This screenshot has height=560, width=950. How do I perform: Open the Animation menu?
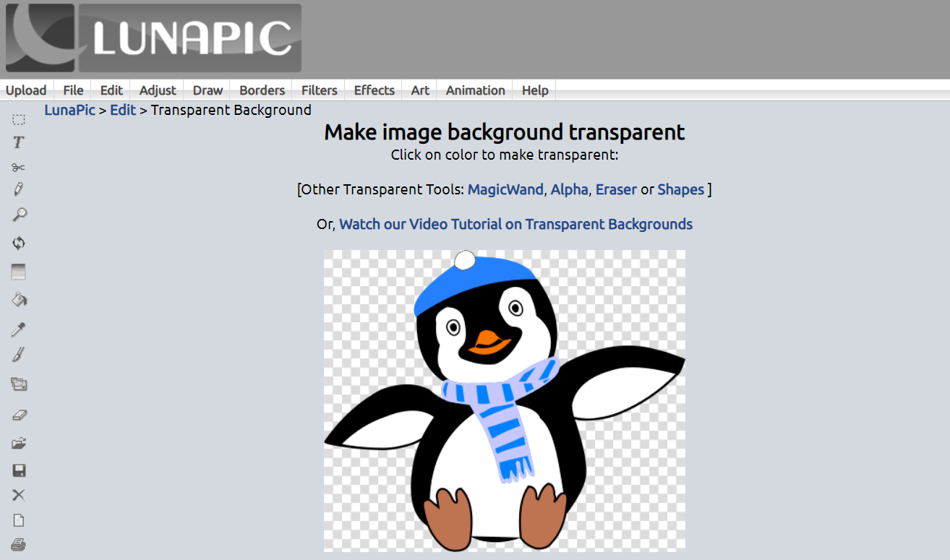click(x=475, y=90)
